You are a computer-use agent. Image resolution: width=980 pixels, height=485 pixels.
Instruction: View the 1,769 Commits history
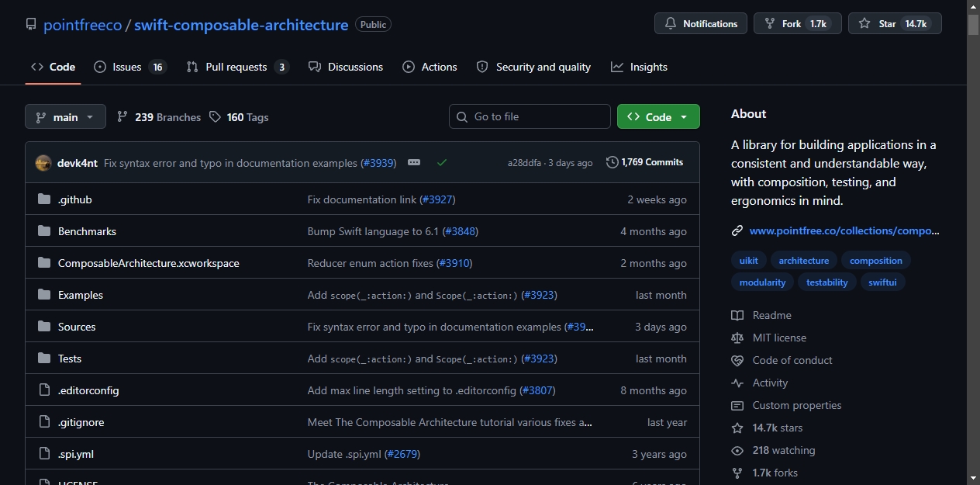[645, 162]
